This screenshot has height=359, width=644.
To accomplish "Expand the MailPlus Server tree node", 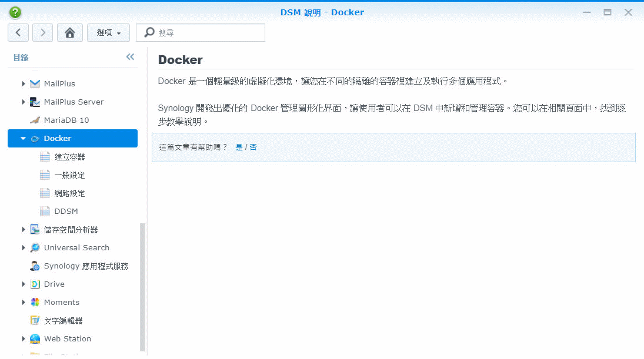I will tap(24, 102).
